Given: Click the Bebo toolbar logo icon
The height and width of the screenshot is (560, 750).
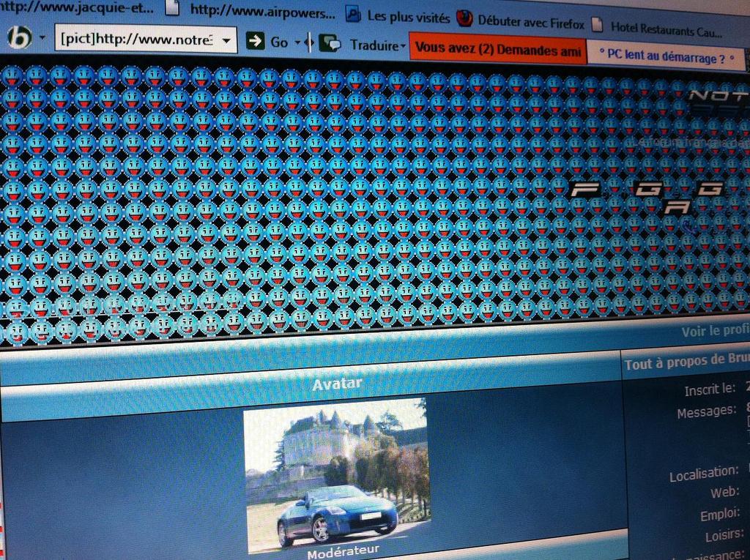Looking at the screenshot, I should tap(20, 37).
